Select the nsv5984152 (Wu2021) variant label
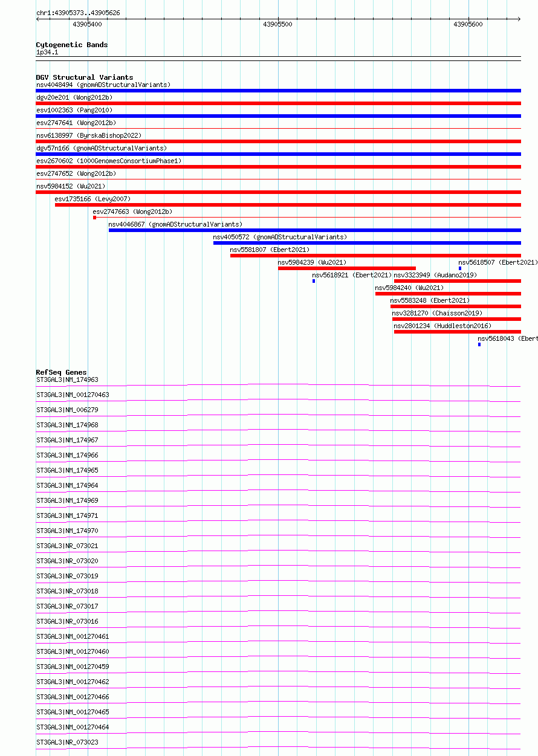 (71, 186)
